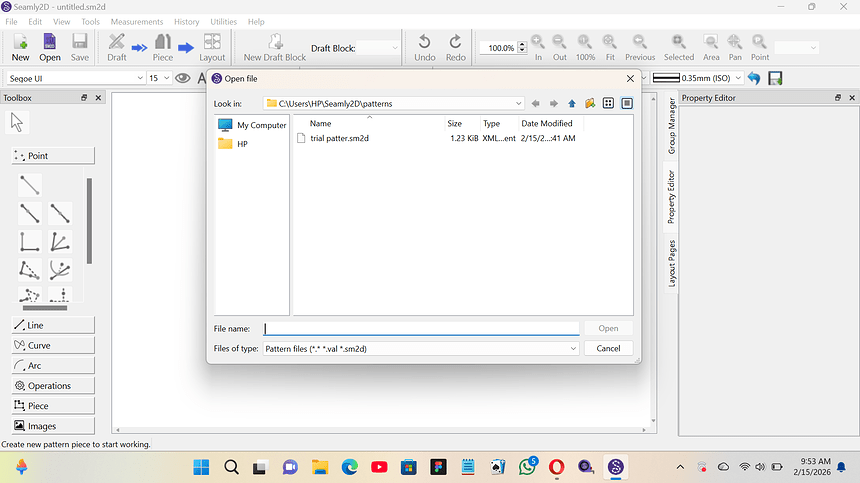Go to parent directory blue up arrow
860x483 pixels.
pos(572,104)
